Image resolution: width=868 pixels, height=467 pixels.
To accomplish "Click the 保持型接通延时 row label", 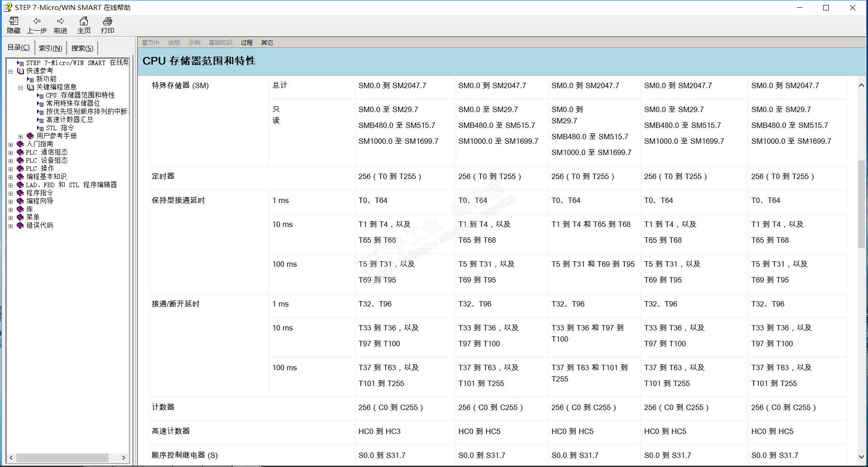I will pyautogui.click(x=178, y=200).
